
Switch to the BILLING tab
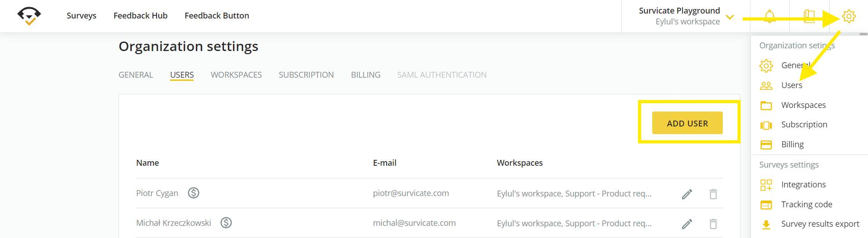click(365, 75)
